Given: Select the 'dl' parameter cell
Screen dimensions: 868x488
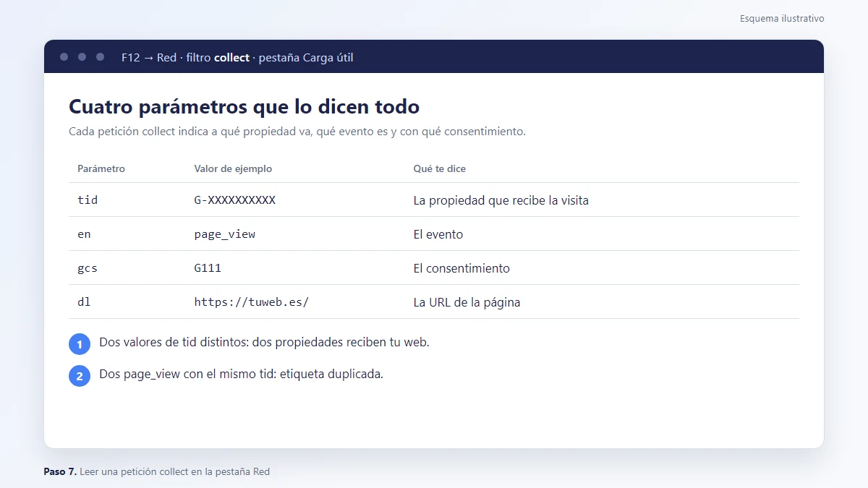Looking at the screenshot, I should pos(84,302).
